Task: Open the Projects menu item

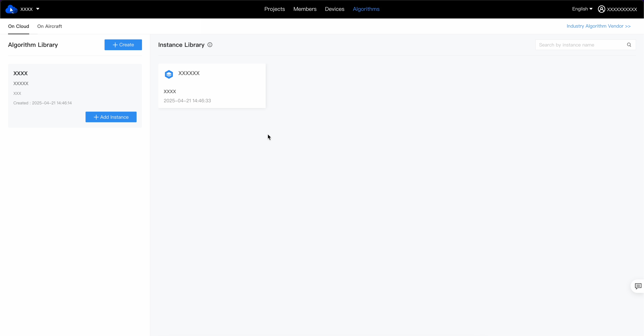Action: click(274, 9)
